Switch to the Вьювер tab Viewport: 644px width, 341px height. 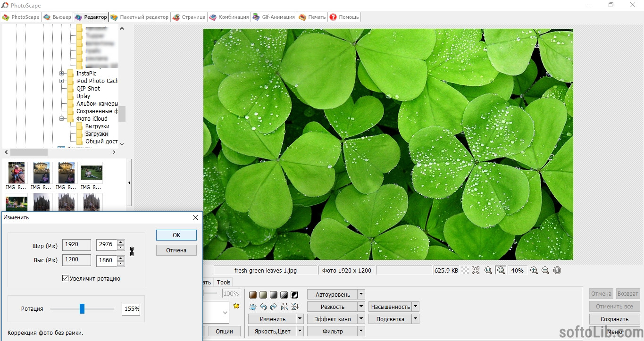point(57,17)
